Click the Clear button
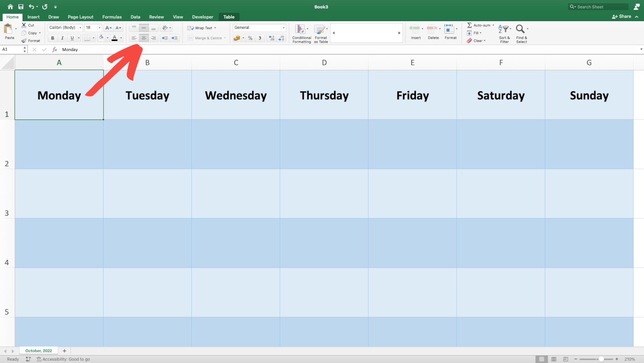This screenshot has height=363, width=644. pos(477,40)
